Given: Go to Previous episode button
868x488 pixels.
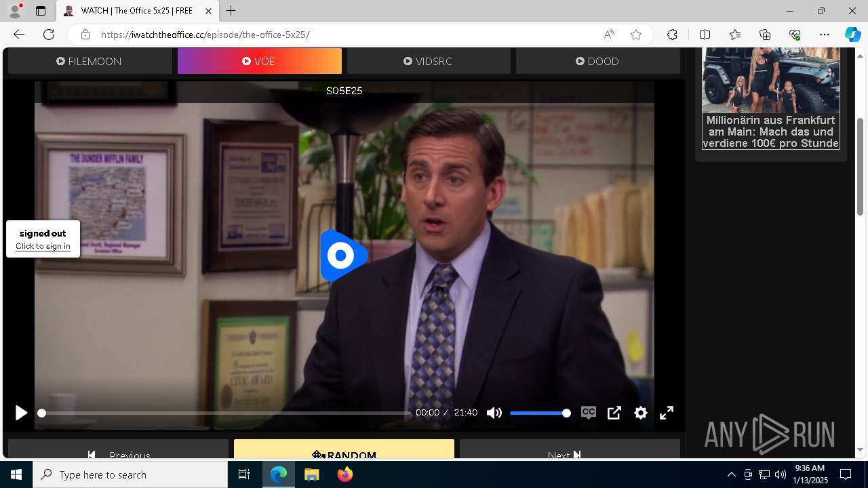Looking at the screenshot, I should (118, 450).
